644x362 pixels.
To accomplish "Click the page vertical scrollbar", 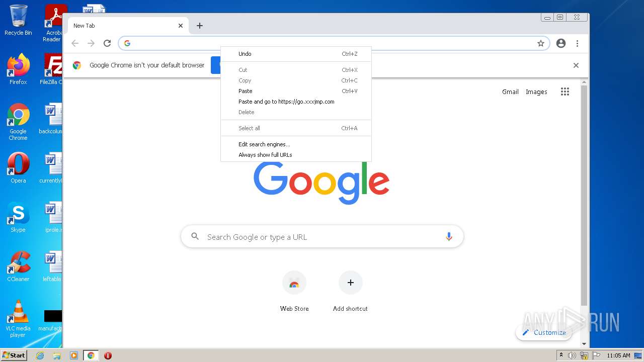I will pos(584,196).
